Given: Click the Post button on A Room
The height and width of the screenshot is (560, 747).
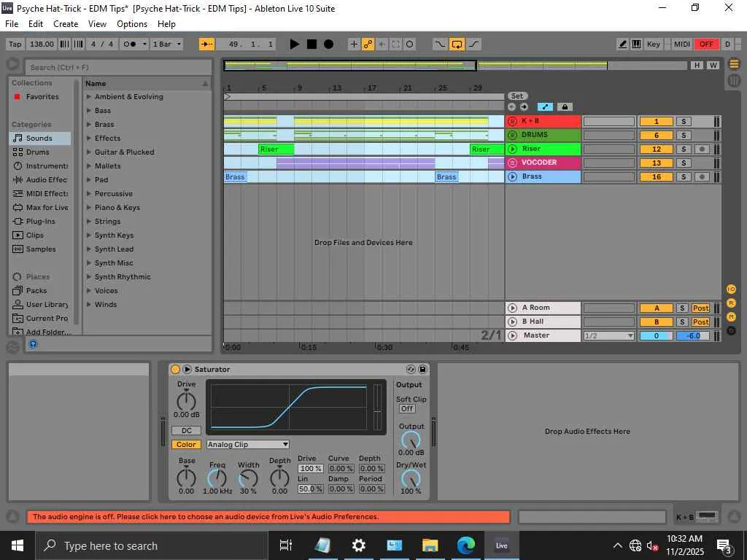Looking at the screenshot, I should click(x=700, y=308).
